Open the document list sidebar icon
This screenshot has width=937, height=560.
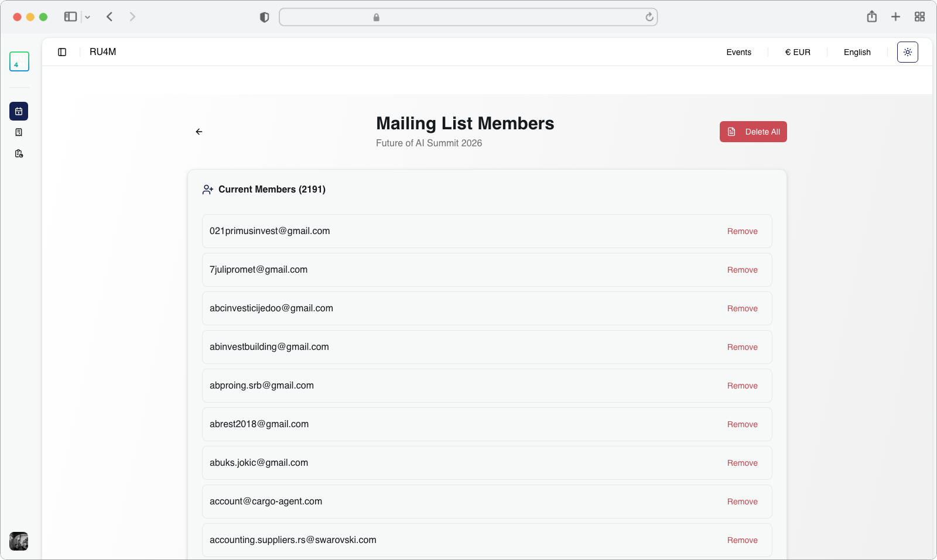19,132
